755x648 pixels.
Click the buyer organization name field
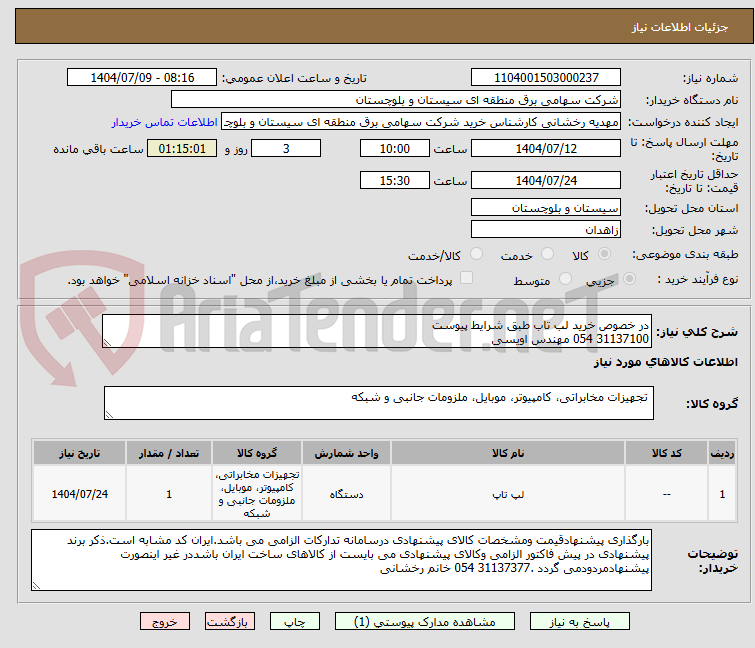coord(396,100)
